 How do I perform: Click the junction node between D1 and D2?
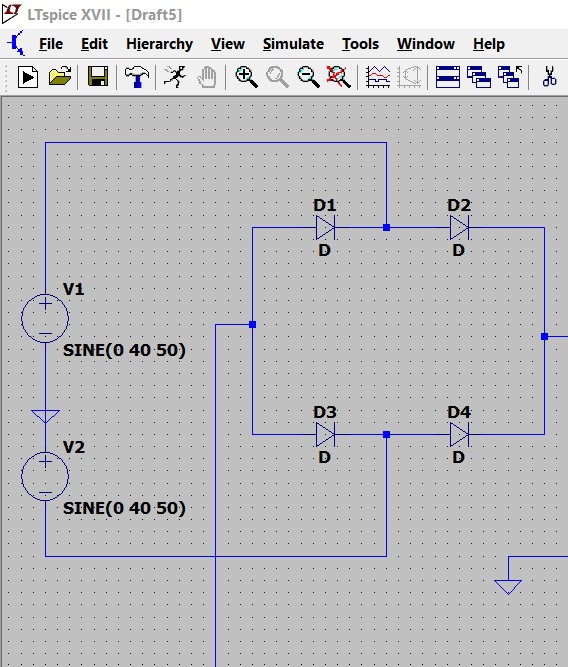pos(386,228)
